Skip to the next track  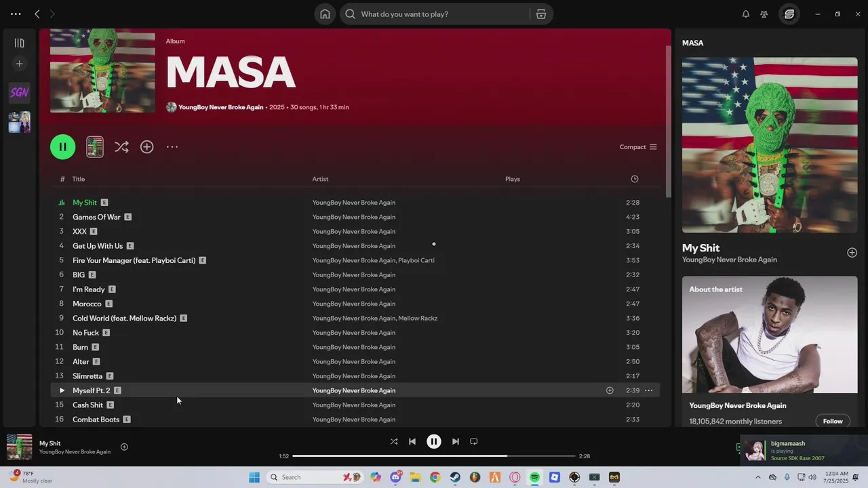tap(456, 441)
